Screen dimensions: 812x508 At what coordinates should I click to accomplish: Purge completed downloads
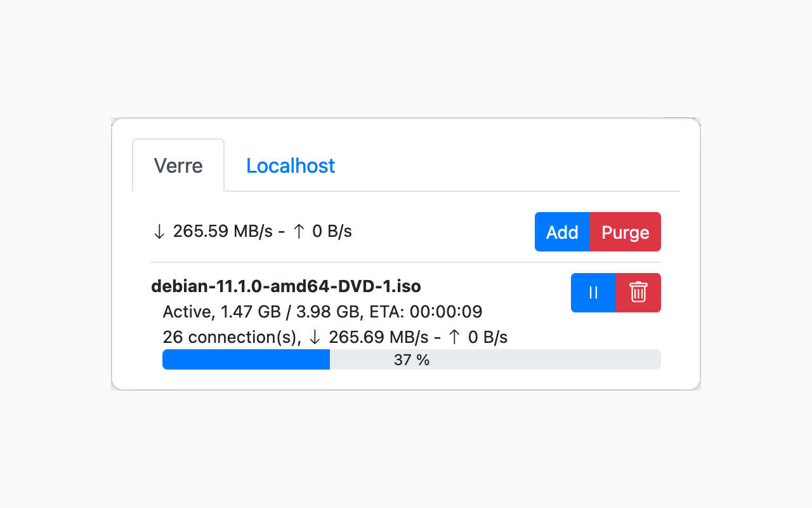click(625, 232)
